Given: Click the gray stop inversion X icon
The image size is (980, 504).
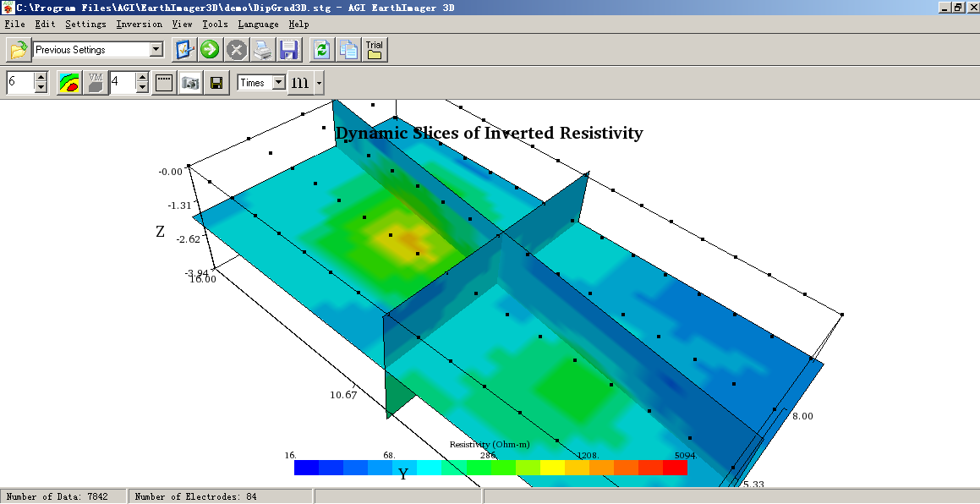Looking at the screenshot, I should [x=236, y=49].
